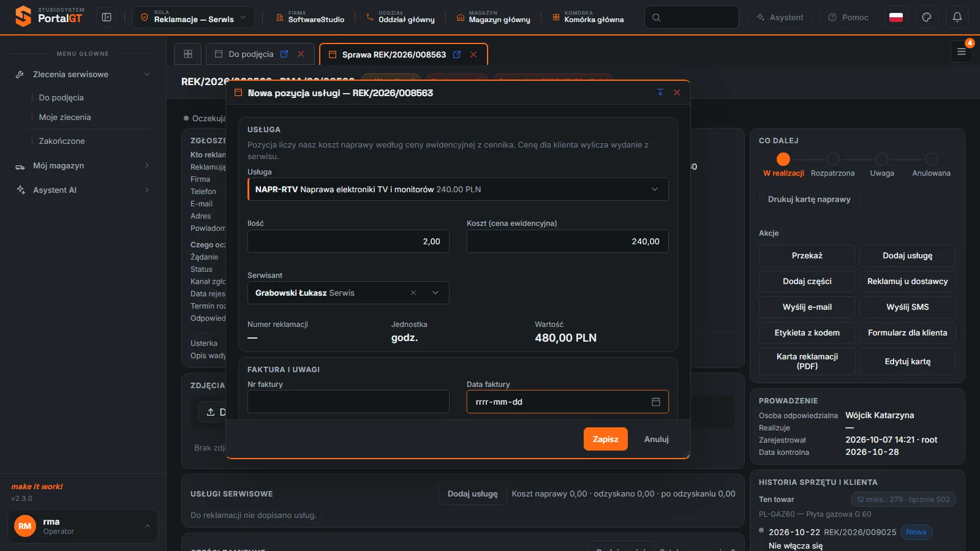The image size is (980, 551).
Task: Open the hamburger menu with badge 4
Action: click(x=962, y=51)
